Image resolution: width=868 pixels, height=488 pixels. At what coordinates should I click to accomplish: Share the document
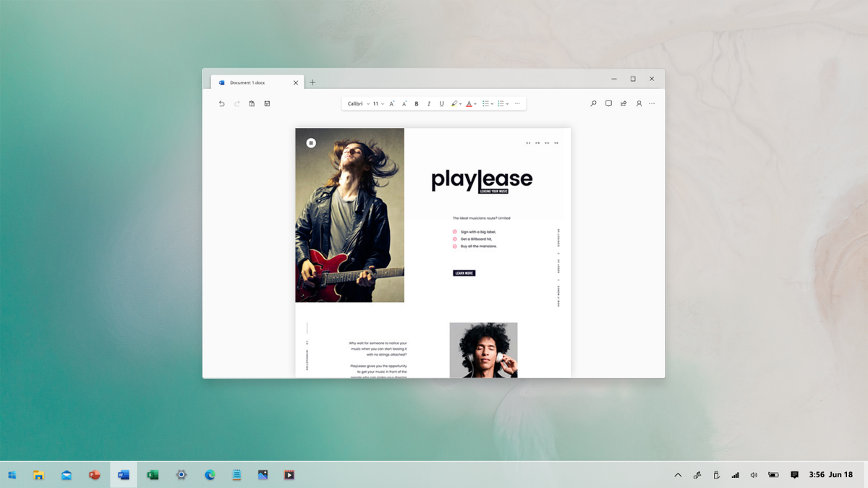[624, 104]
